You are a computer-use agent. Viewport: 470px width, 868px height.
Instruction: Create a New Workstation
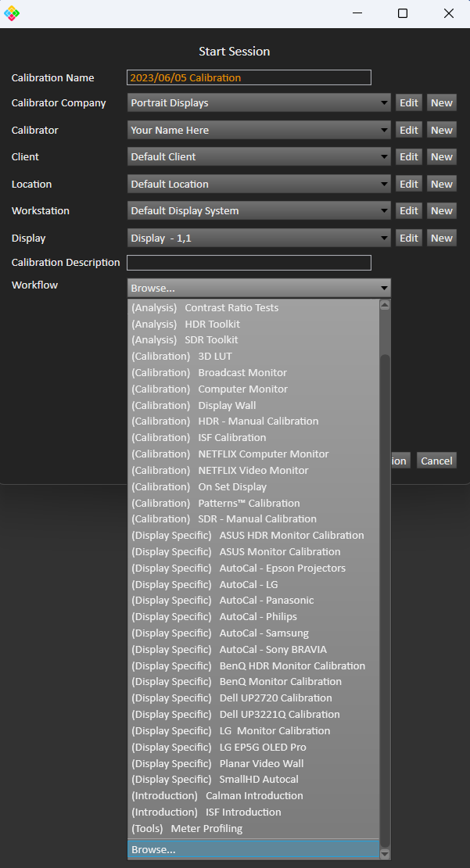pyautogui.click(x=442, y=211)
